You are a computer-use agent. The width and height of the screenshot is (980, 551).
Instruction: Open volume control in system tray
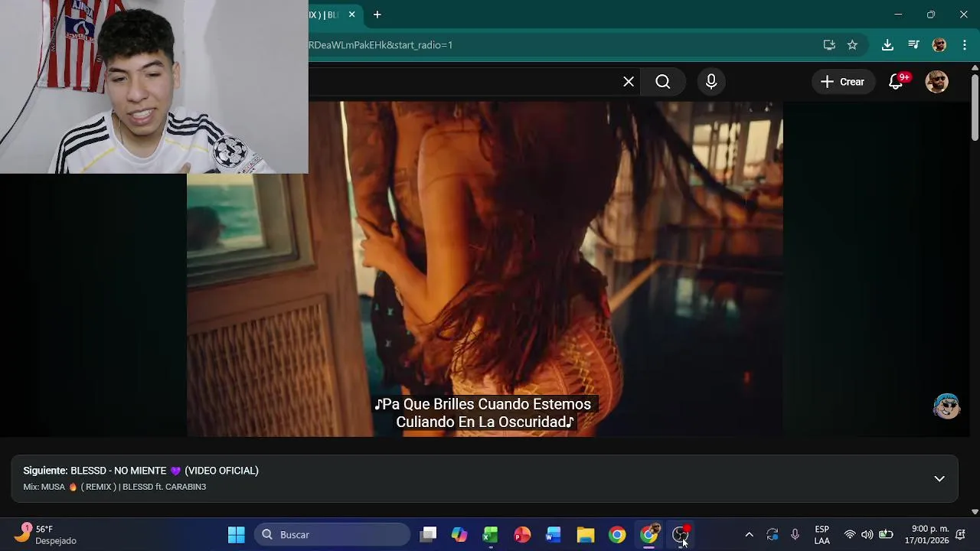click(x=867, y=535)
